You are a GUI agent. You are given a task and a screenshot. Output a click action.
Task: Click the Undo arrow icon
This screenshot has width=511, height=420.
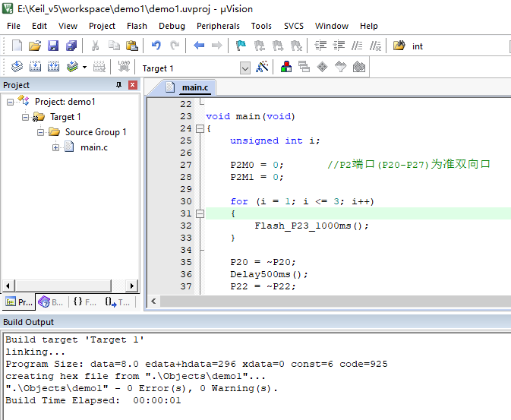[156, 46]
